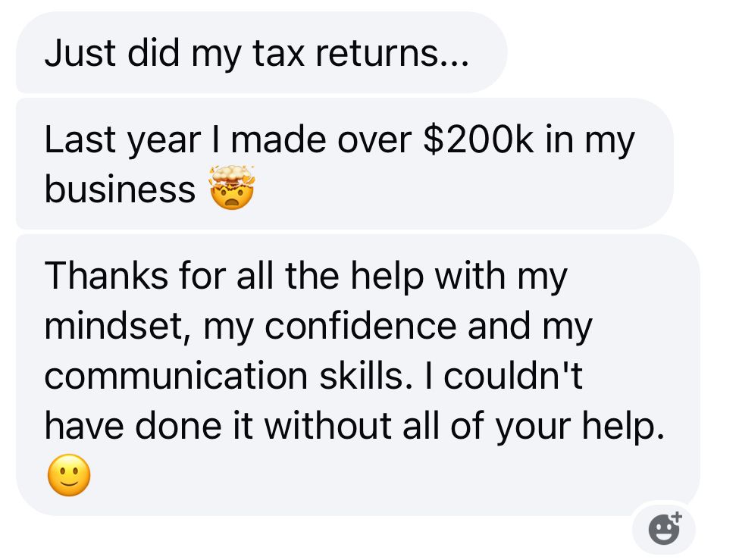The width and height of the screenshot is (739, 560).
Task: Click the word "tax" in the first message
Action: coord(271,55)
